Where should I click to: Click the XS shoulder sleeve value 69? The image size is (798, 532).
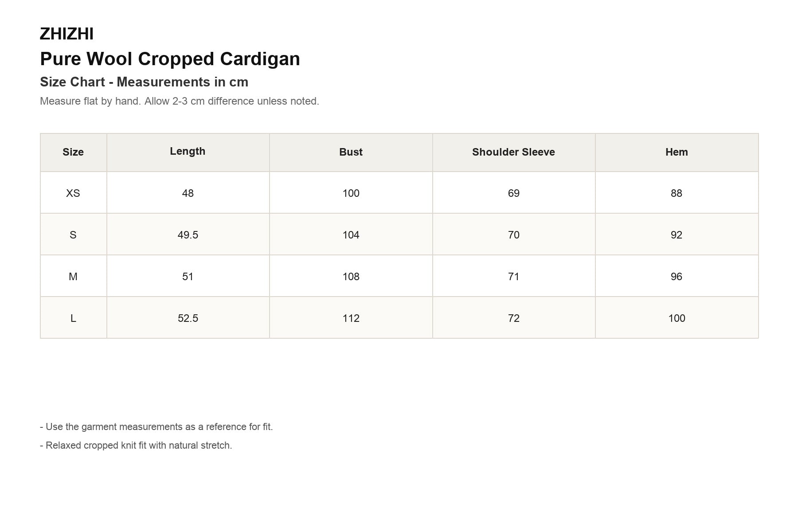pyautogui.click(x=514, y=193)
